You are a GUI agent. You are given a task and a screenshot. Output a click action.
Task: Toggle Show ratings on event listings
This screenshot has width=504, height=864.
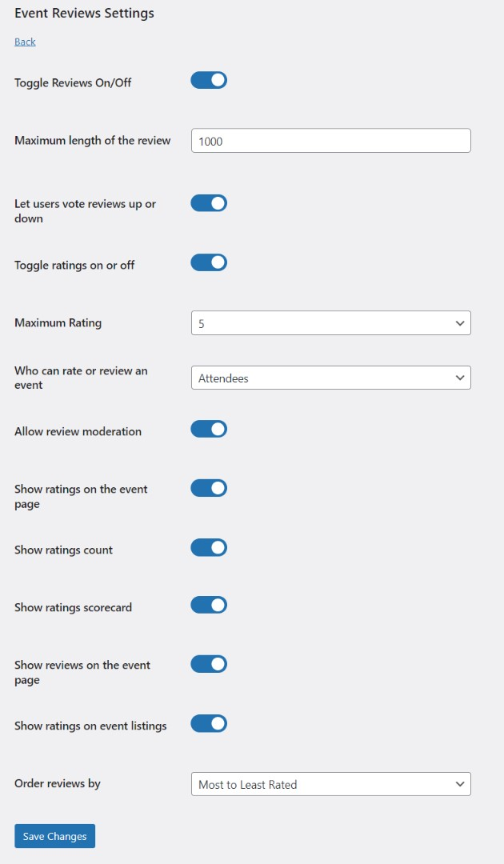(209, 724)
